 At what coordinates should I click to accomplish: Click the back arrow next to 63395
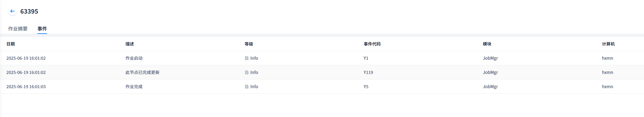tap(12, 11)
